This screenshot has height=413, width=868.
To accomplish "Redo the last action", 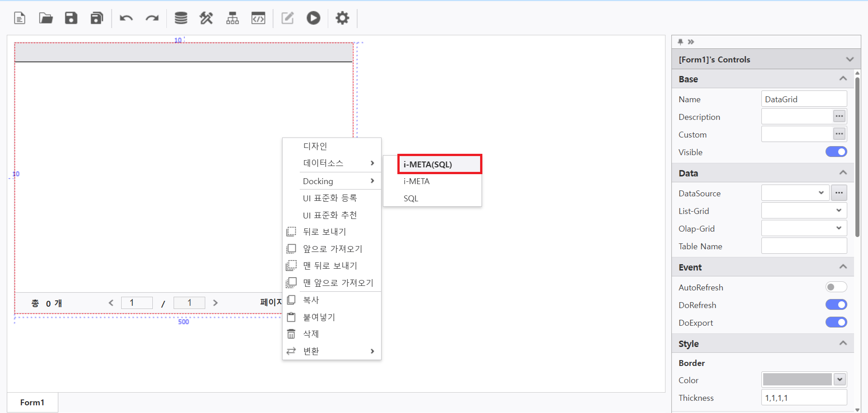I will tap(152, 18).
